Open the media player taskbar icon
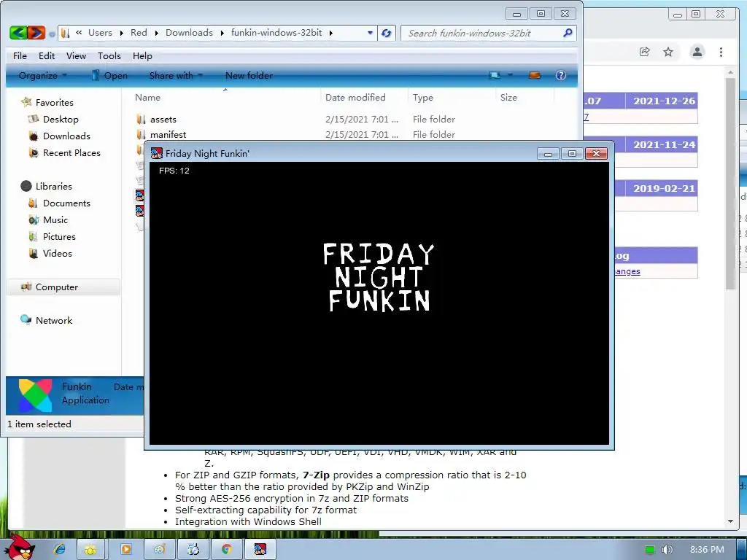Screen dimensions: 747x560 coord(125,549)
